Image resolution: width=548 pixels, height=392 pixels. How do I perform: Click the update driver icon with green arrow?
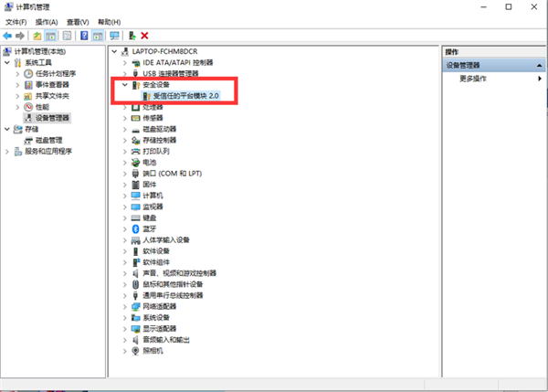click(x=132, y=36)
